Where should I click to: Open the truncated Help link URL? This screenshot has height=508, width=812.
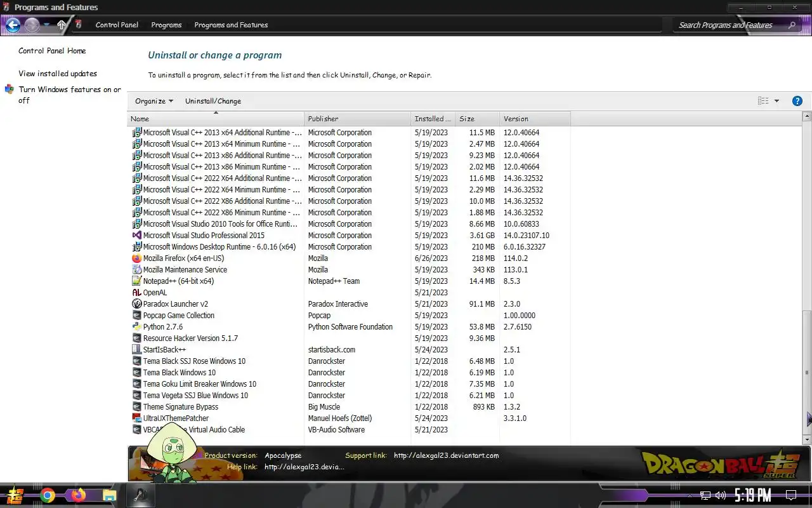pyautogui.click(x=304, y=467)
